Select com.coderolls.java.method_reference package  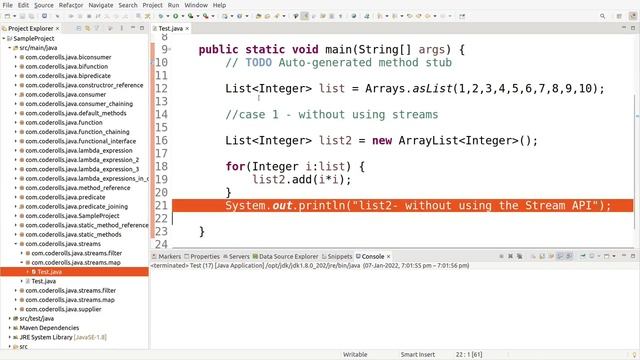click(78, 188)
